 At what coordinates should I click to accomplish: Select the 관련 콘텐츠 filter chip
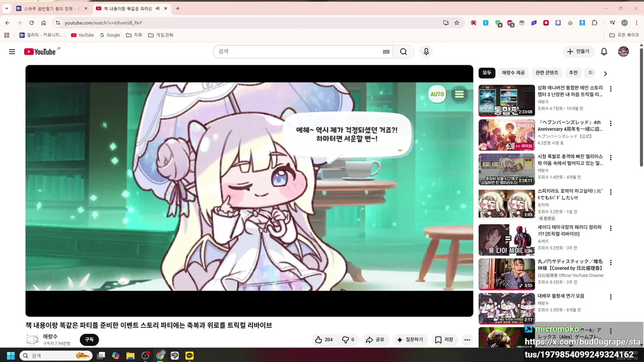pyautogui.click(x=547, y=73)
